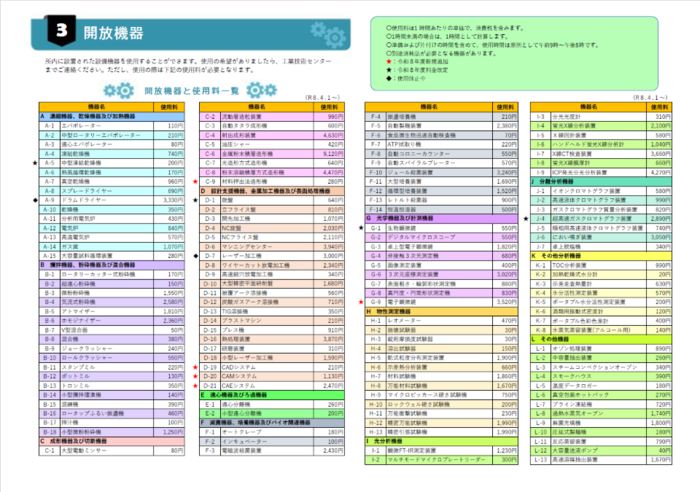Click the "スタンプミル" cell
The height and width of the screenshot is (492, 700).
click(107, 367)
